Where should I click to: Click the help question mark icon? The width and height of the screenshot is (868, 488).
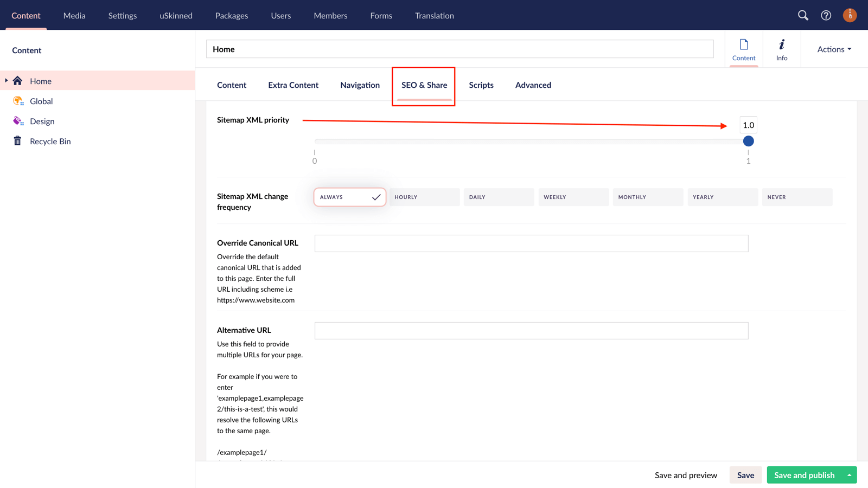pos(826,15)
